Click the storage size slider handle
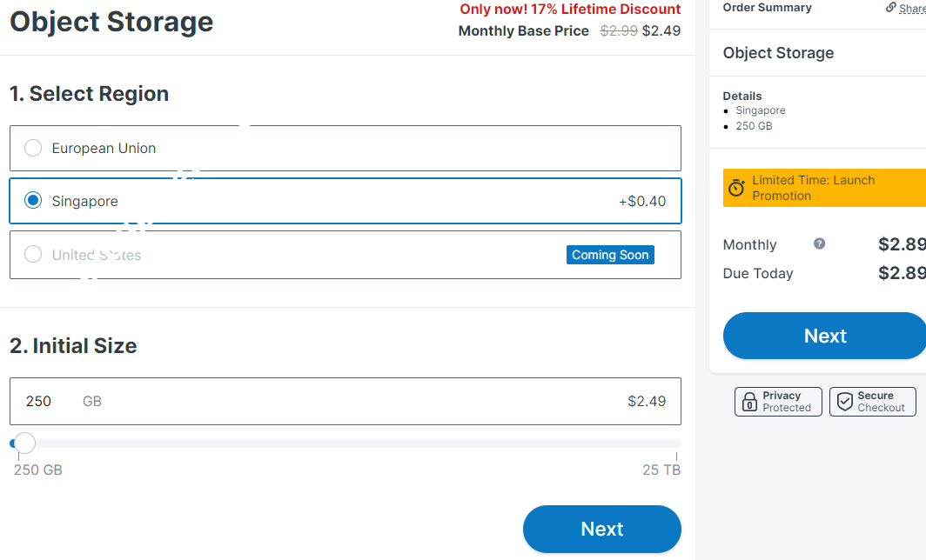The height and width of the screenshot is (560, 926). pos(25,443)
